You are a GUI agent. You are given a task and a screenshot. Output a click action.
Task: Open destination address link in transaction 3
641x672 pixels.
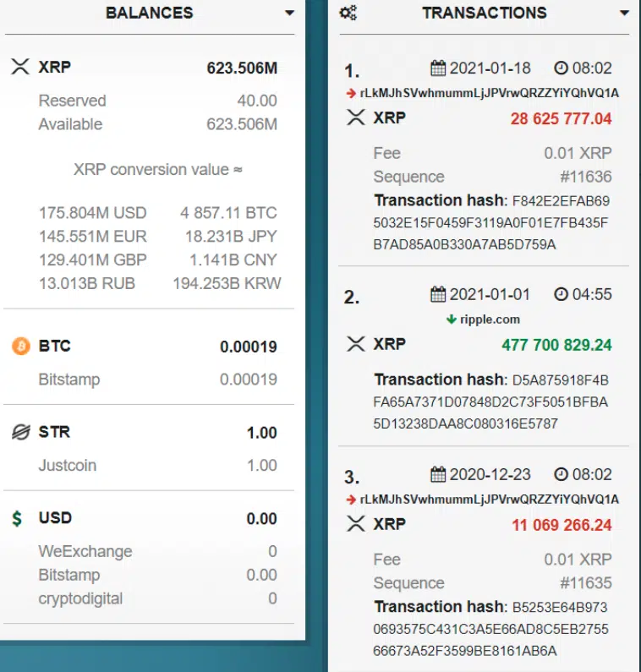(x=489, y=500)
